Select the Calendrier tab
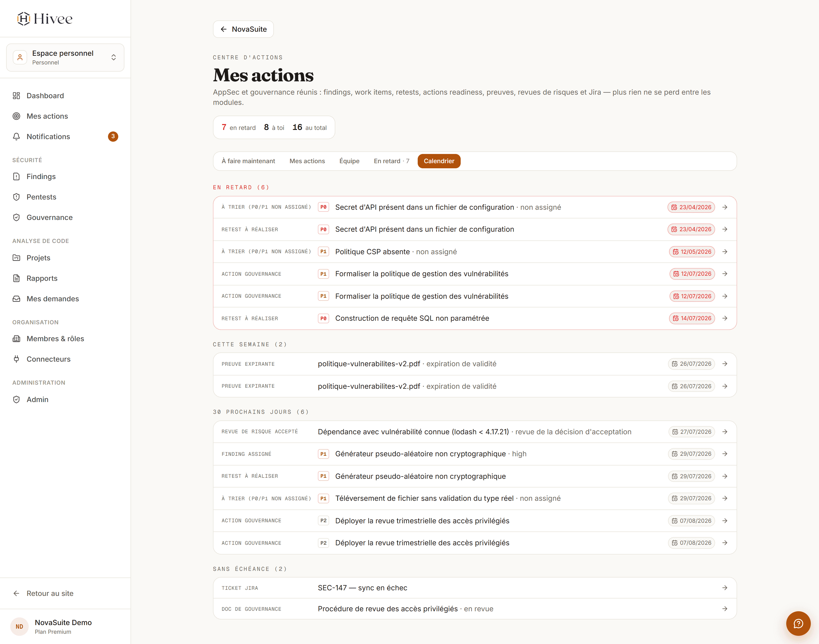This screenshot has height=644, width=819. point(439,161)
